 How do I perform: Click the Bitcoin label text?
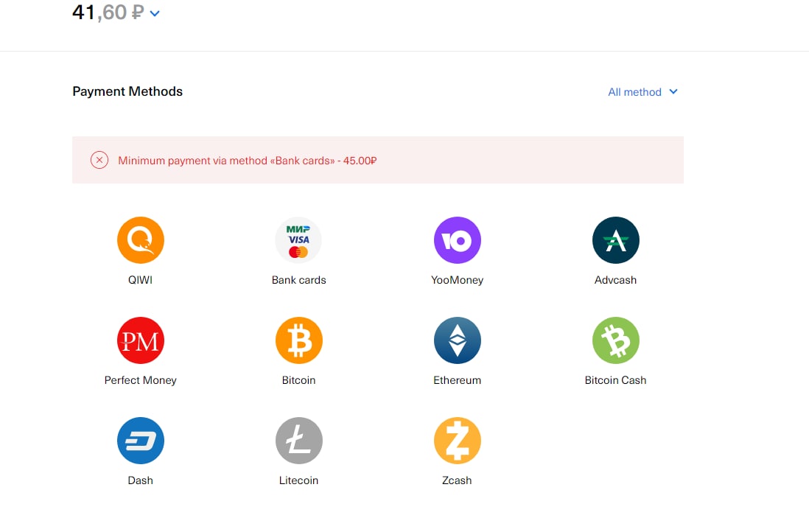(x=298, y=380)
